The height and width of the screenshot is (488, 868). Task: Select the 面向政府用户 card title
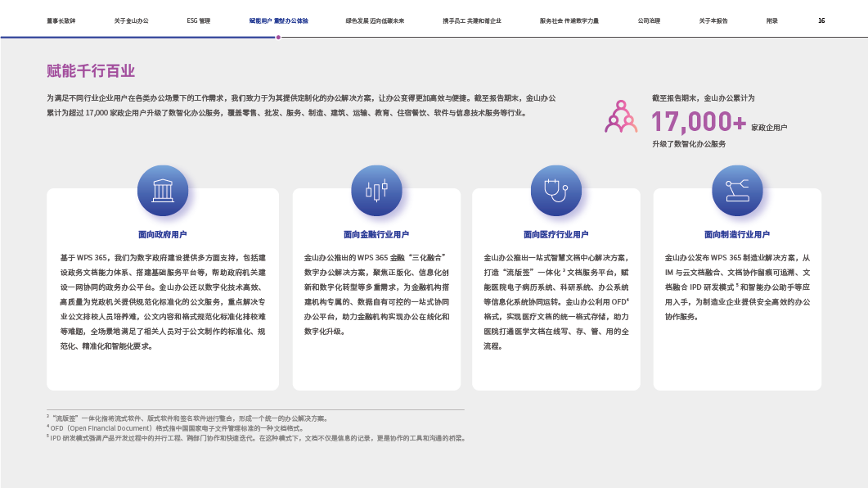(163, 234)
